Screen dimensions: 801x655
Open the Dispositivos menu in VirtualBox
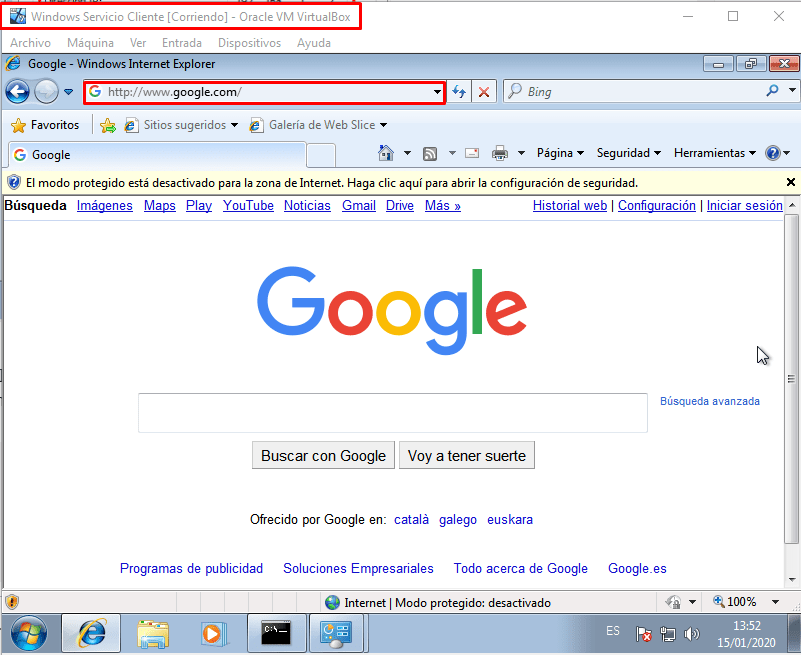point(249,43)
